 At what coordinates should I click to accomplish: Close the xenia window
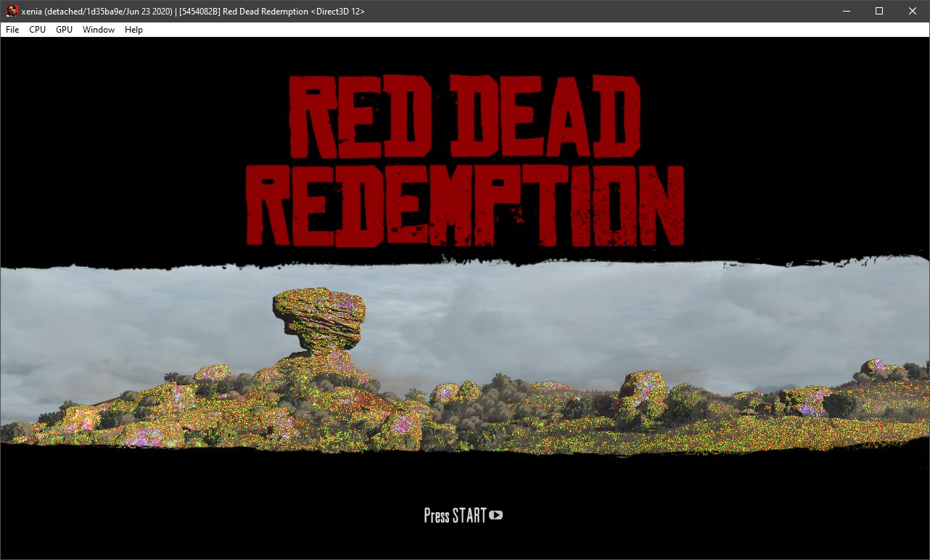[x=913, y=11]
